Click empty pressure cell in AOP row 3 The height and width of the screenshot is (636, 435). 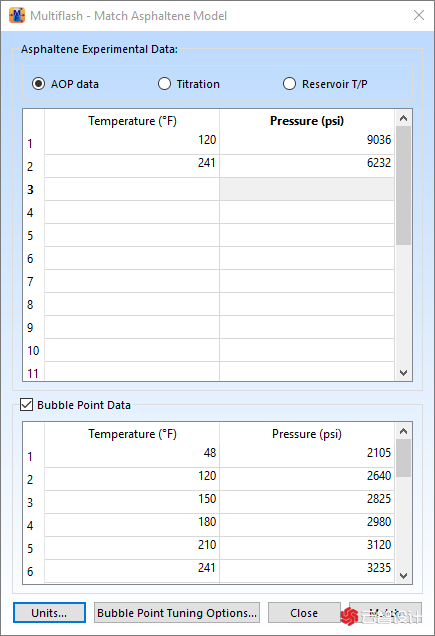click(x=307, y=189)
